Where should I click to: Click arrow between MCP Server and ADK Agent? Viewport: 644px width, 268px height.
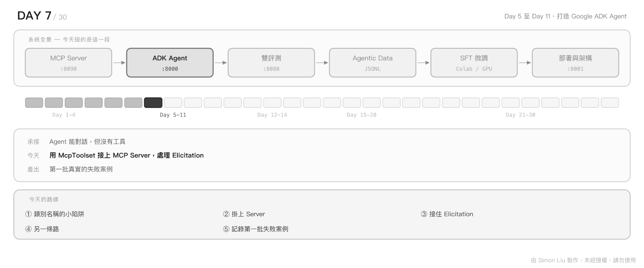(x=119, y=63)
